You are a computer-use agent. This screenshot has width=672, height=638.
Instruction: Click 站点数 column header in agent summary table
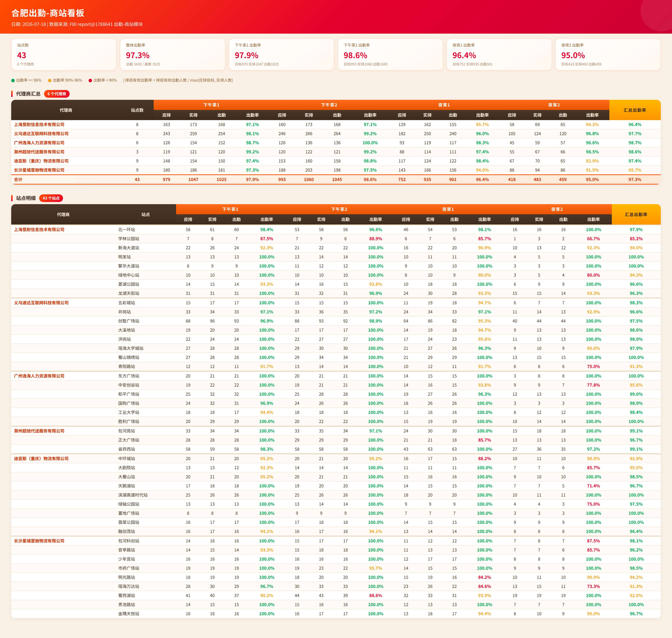[x=137, y=110]
